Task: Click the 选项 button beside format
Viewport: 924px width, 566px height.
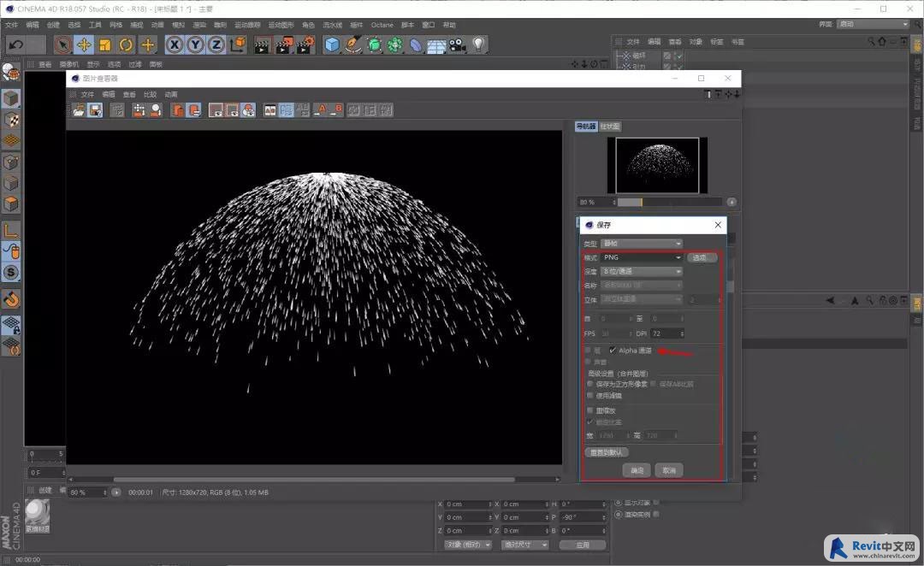Action: coord(702,257)
